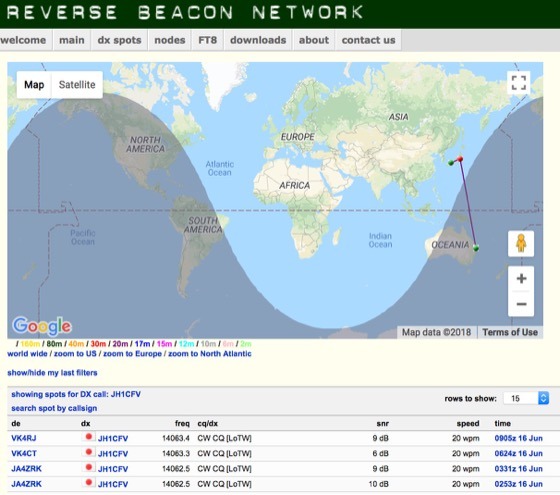
Task: Toggle the 6m band filter
Action: 228,344
